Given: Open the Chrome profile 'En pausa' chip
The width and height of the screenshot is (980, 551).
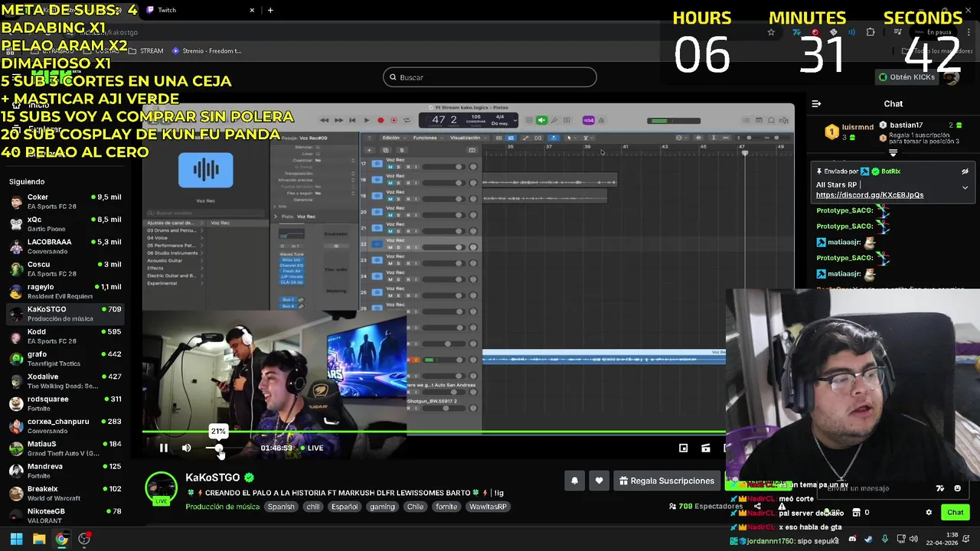Looking at the screenshot, I should pyautogui.click(x=934, y=32).
